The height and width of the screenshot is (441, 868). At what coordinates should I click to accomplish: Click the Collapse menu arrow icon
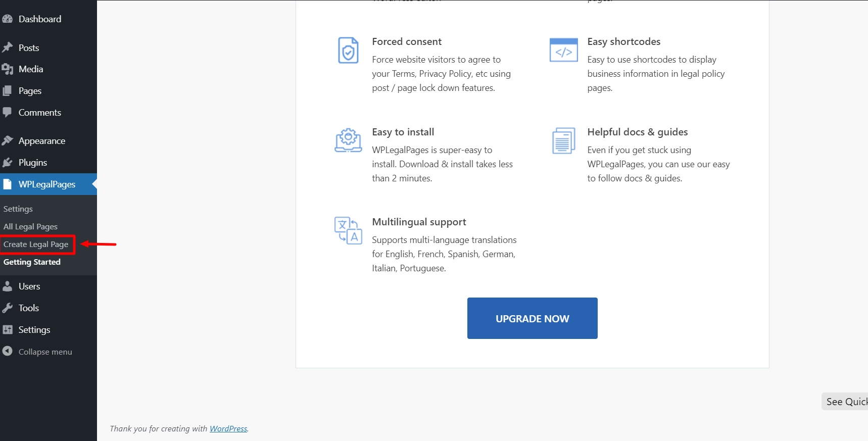pos(7,351)
